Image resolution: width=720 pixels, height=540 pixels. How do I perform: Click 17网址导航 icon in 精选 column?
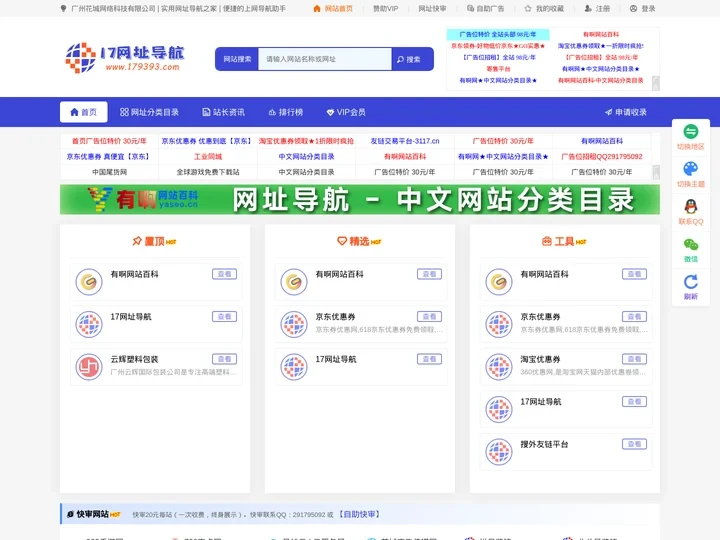point(294,366)
